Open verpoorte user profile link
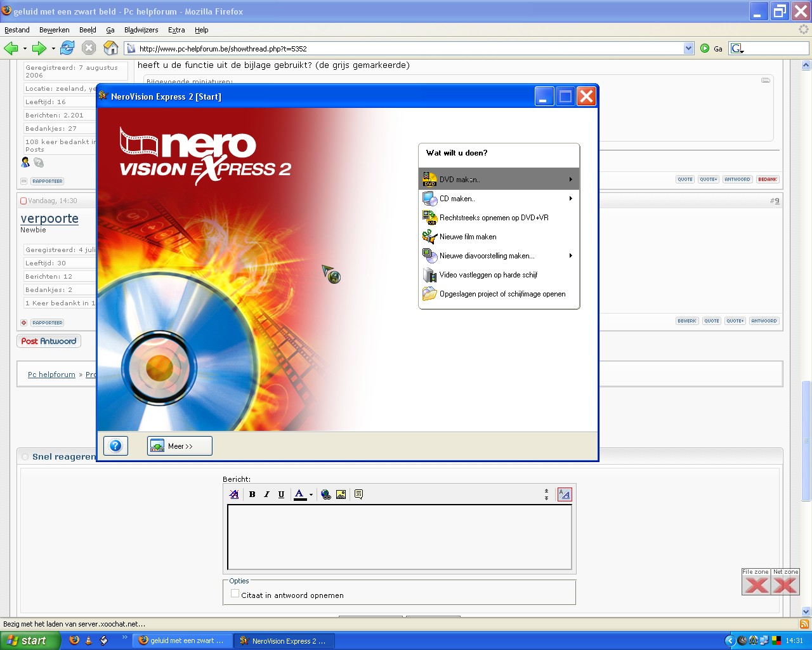Image resolution: width=812 pixels, height=650 pixels. tap(49, 218)
